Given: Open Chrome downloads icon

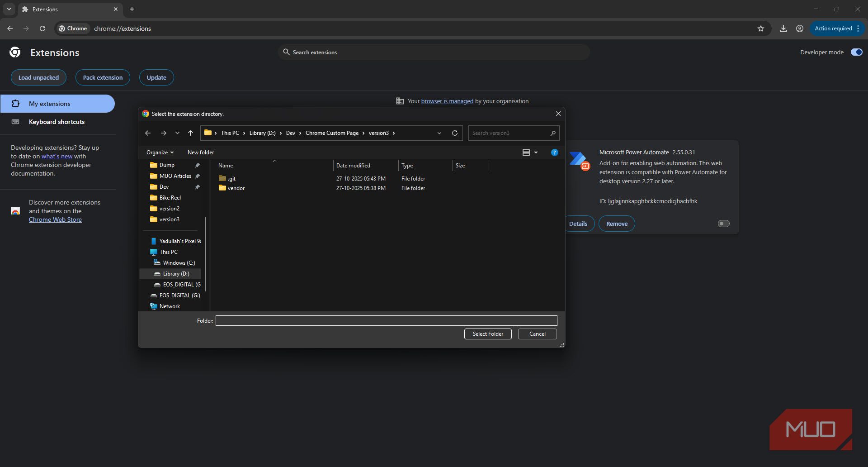Looking at the screenshot, I should click(783, 29).
